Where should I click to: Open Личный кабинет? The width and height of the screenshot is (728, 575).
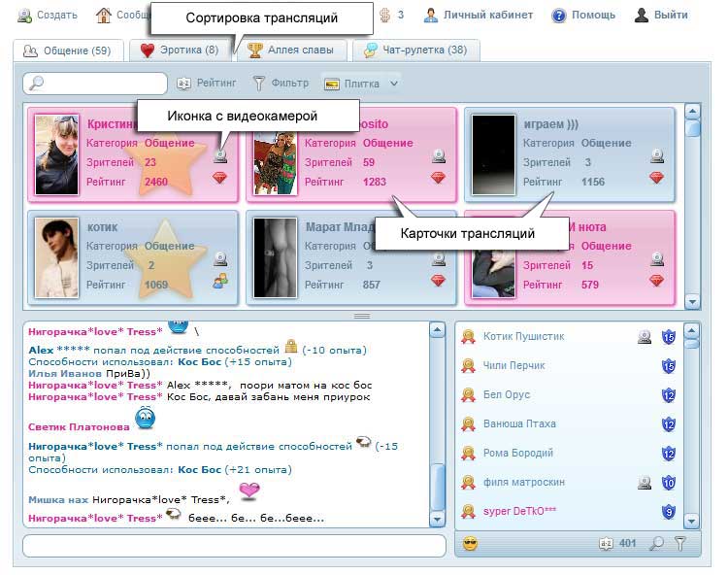coord(479,15)
